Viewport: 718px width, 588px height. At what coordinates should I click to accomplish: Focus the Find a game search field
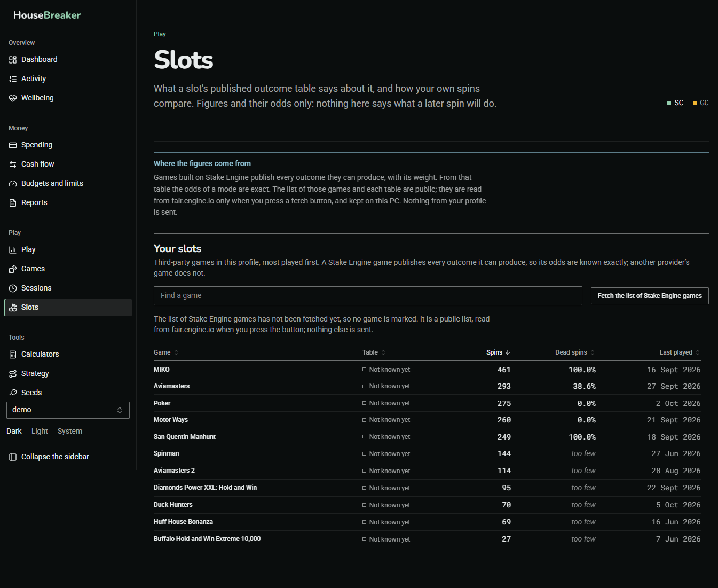[x=368, y=296]
